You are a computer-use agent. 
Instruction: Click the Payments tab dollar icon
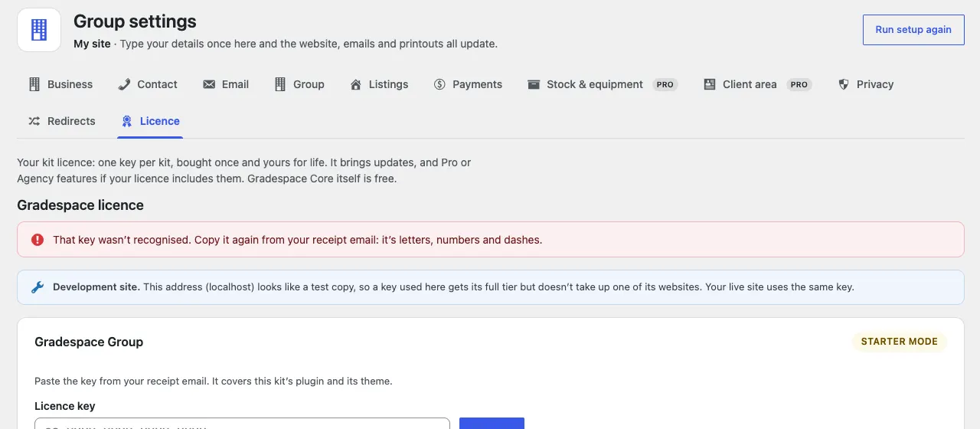(439, 84)
